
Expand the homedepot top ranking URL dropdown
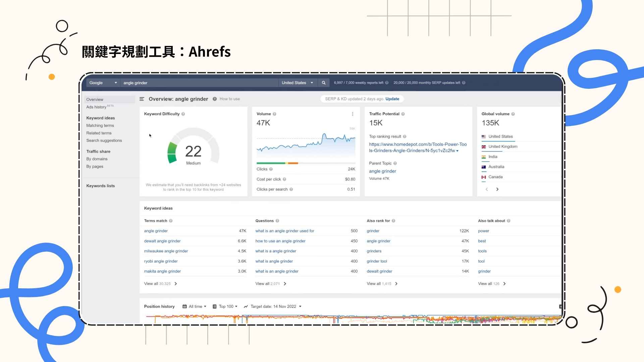pos(457,151)
